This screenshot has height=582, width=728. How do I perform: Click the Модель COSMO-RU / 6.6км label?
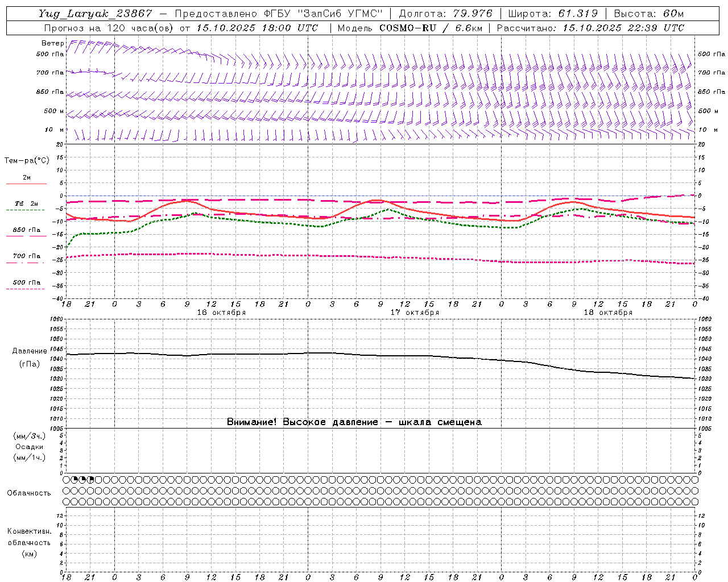point(409,28)
